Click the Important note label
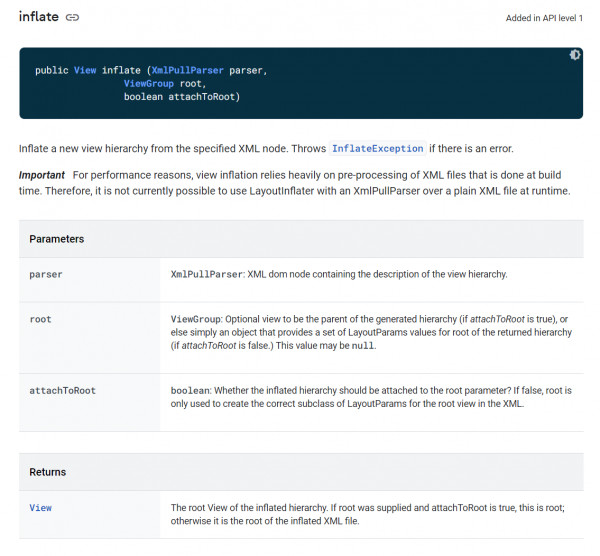Image resolution: width=600 pixels, height=556 pixels. tap(42, 175)
